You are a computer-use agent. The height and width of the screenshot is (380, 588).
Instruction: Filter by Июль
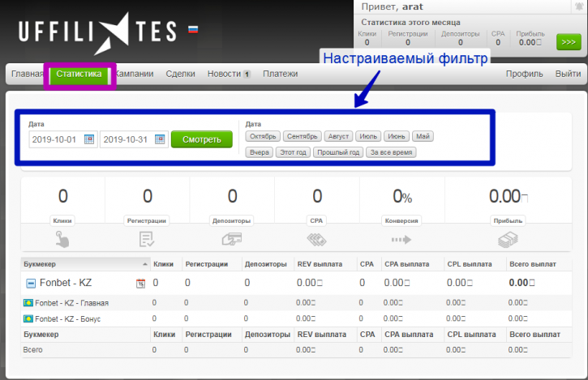(368, 136)
